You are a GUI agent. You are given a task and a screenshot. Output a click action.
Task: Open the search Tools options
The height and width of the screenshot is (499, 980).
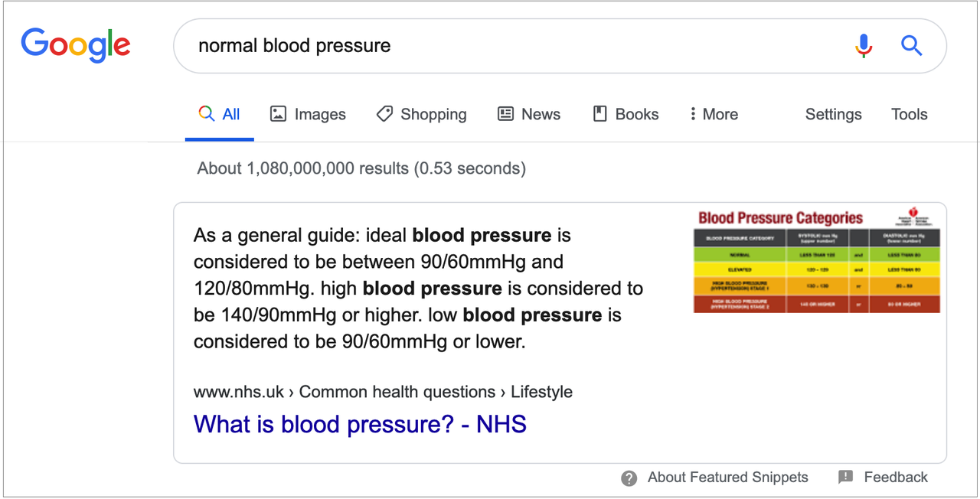tap(909, 114)
